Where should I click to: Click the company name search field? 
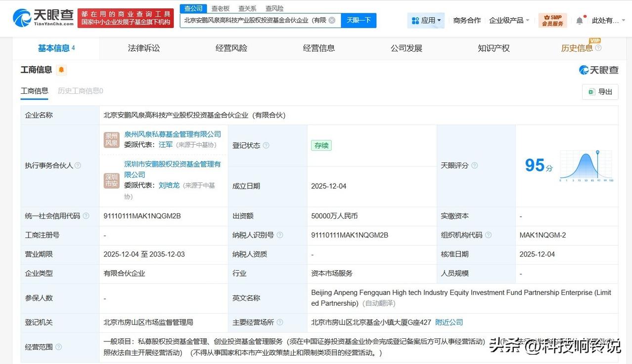click(255, 20)
